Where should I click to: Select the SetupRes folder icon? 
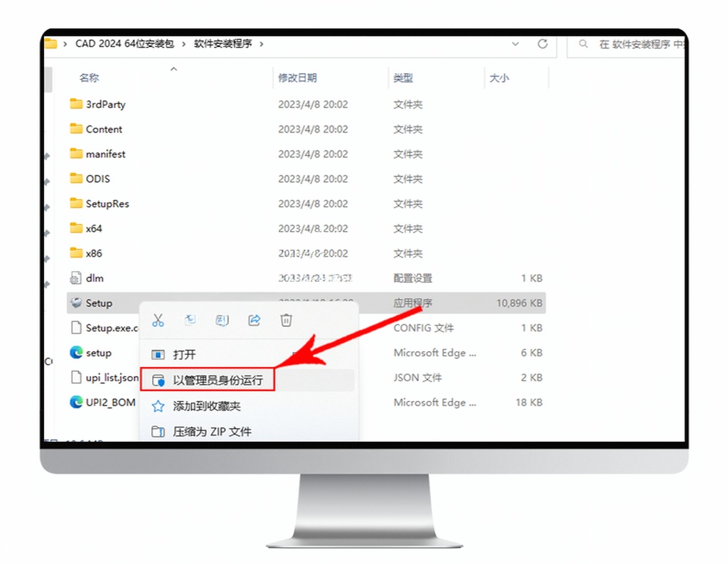(75, 203)
